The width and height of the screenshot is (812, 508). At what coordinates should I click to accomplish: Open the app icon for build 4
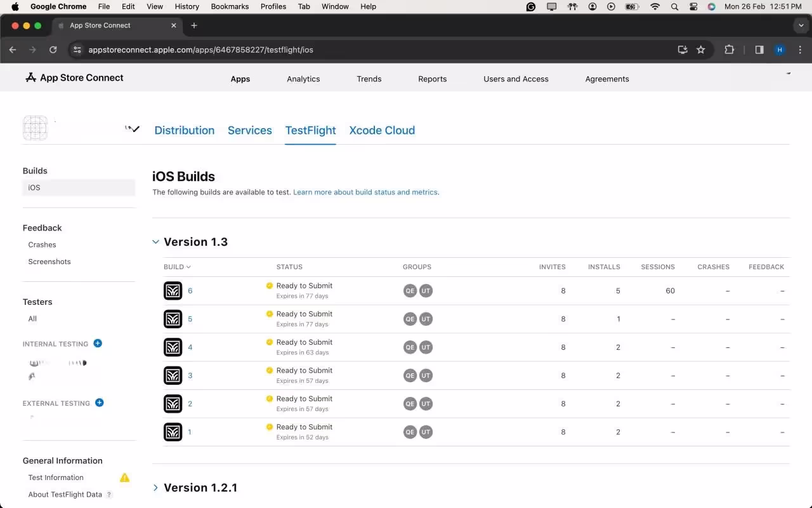tap(173, 347)
